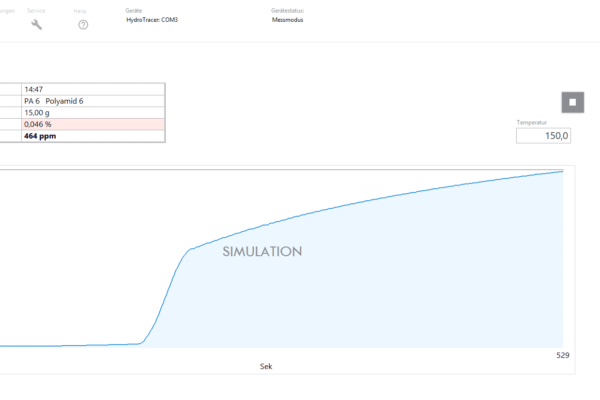Click the Messmodus device status text
600x400 pixels.
[x=287, y=19]
